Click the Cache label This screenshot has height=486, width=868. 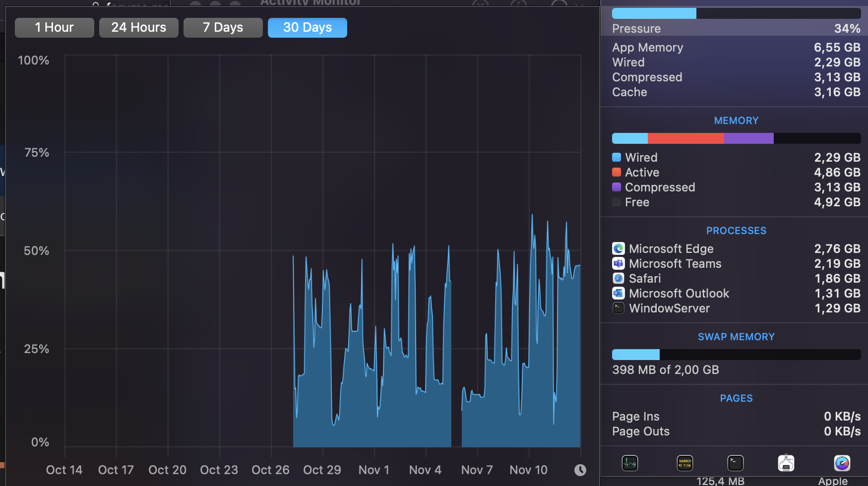[x=630, y=92]
